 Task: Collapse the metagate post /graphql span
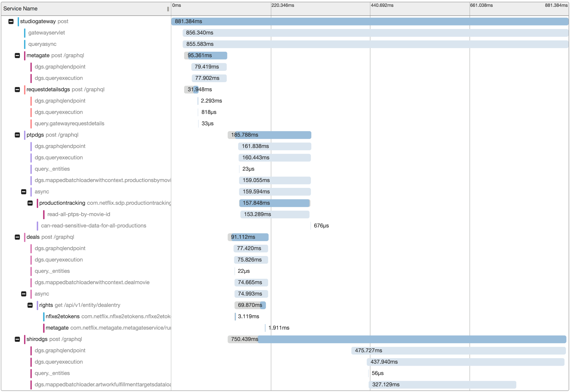point(17,56)
